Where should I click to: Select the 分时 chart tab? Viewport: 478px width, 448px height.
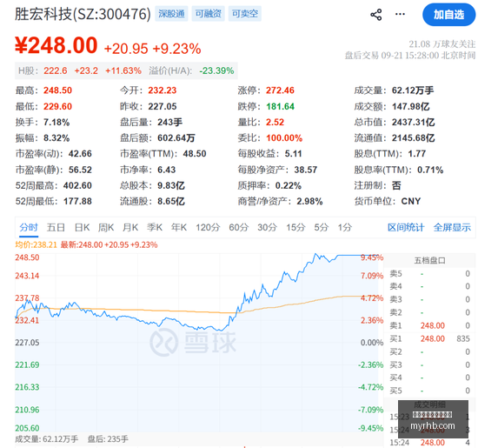pyautogui.click(x=29, y=227)
